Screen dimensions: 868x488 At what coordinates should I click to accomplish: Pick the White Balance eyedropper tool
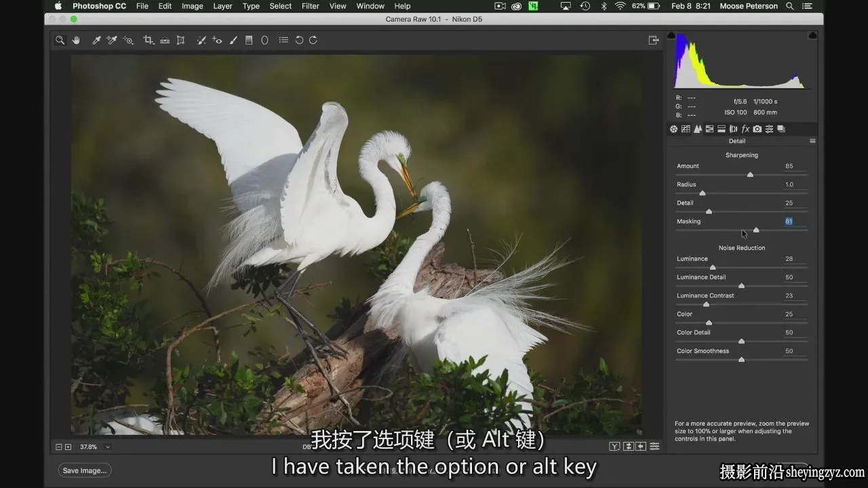point(96,40)
